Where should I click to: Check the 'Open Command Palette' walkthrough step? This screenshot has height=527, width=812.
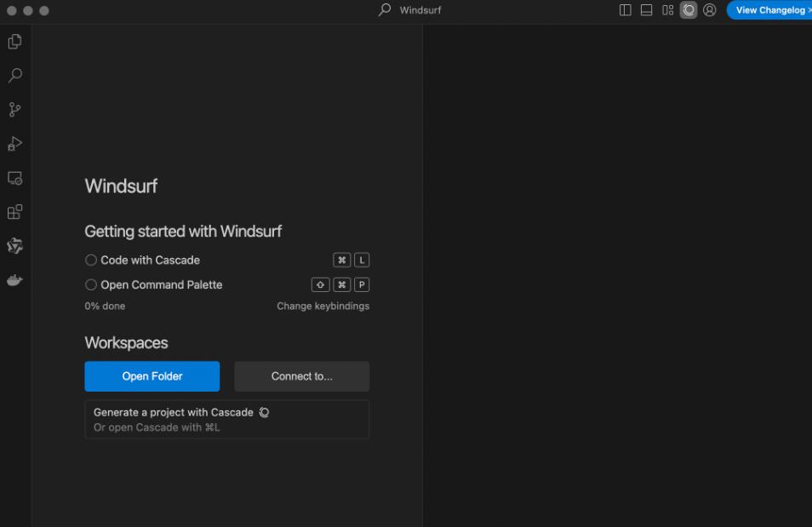[91, 284]
